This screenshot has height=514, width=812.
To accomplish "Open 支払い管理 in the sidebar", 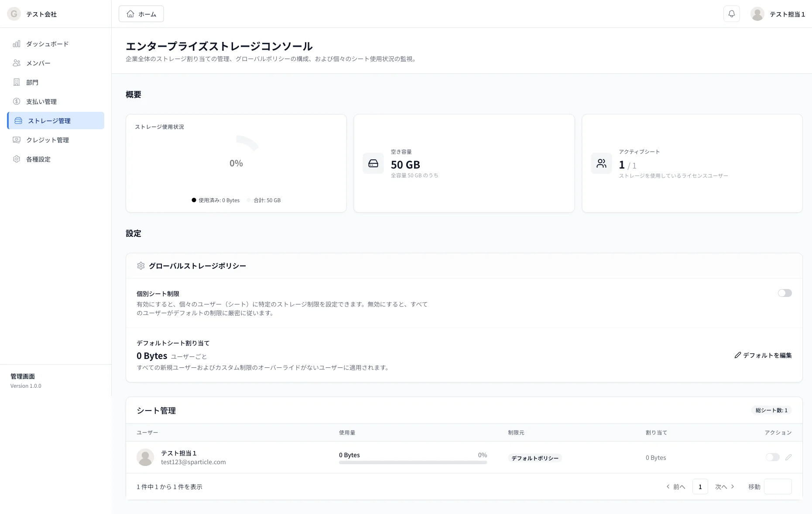I will pyautogui.click(x=56, y=101).
